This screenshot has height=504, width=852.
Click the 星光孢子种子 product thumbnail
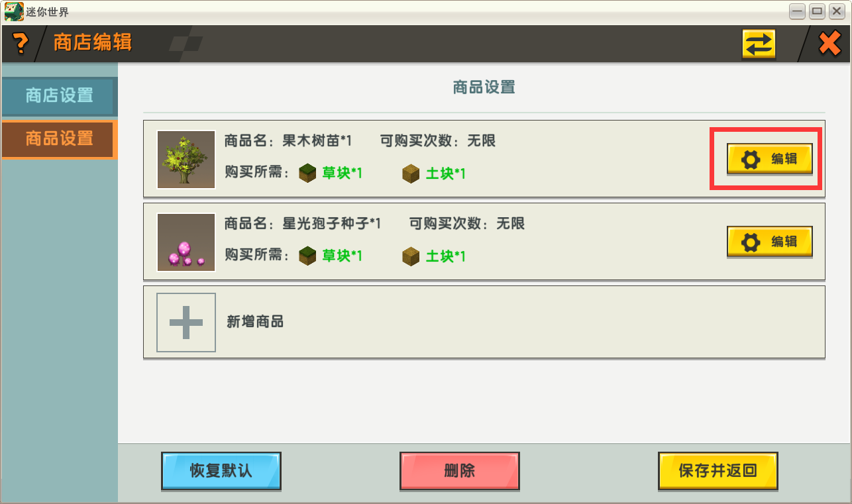click(186, 242)
